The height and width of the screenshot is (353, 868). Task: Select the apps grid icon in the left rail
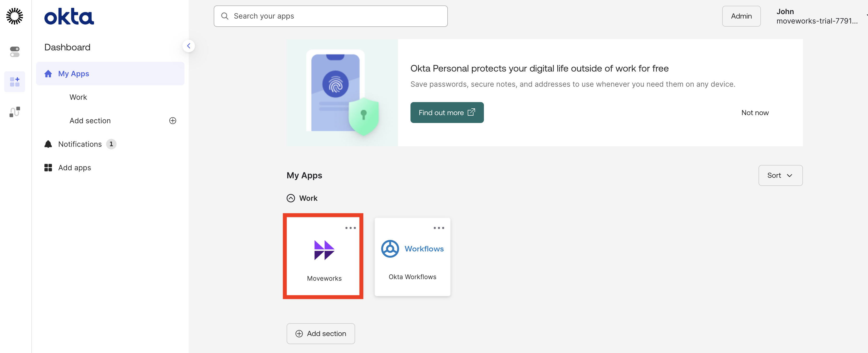point(14,81)
